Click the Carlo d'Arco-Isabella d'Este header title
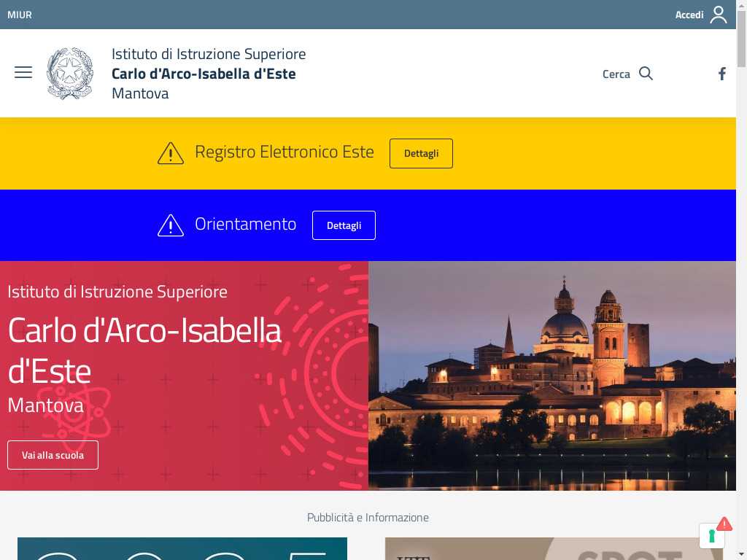Viewport: 747px width, 560px height. (x=204, y=74)
